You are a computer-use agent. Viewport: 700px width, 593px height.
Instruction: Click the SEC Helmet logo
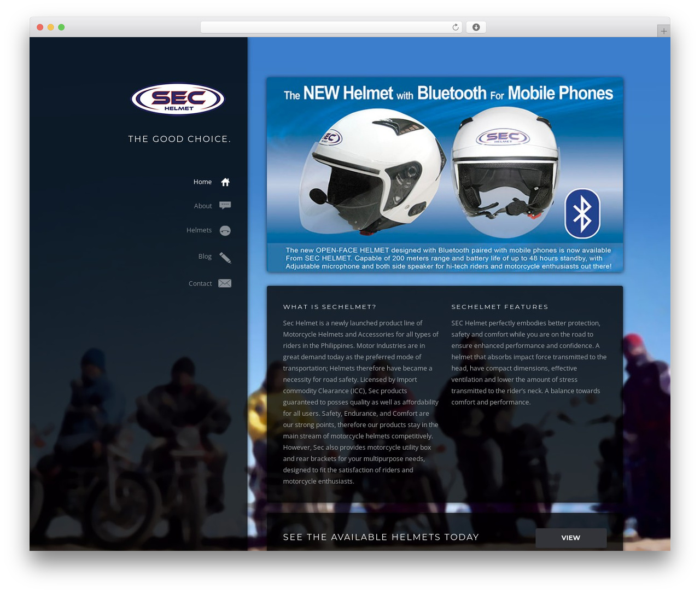pos(178,99)
